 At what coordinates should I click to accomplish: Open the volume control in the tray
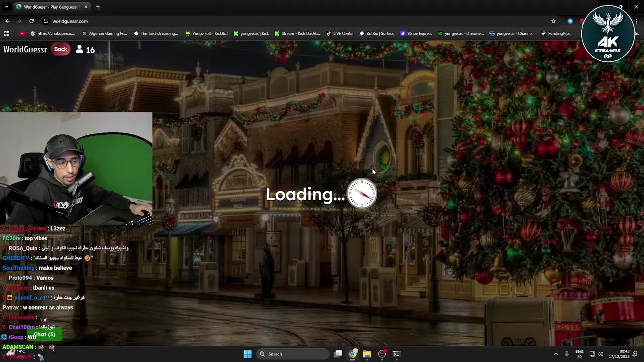tap(600, 354)
